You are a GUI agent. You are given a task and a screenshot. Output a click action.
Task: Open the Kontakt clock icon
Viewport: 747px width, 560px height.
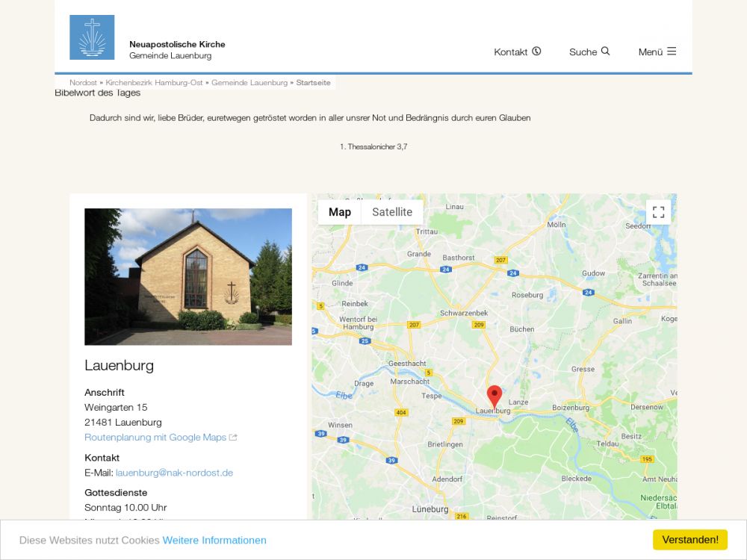[x=536, y=52]
